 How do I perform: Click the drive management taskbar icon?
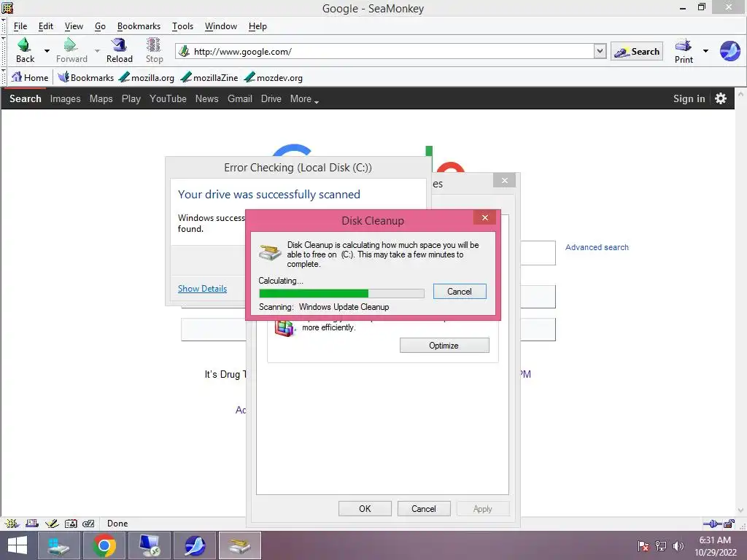(59, 545)
